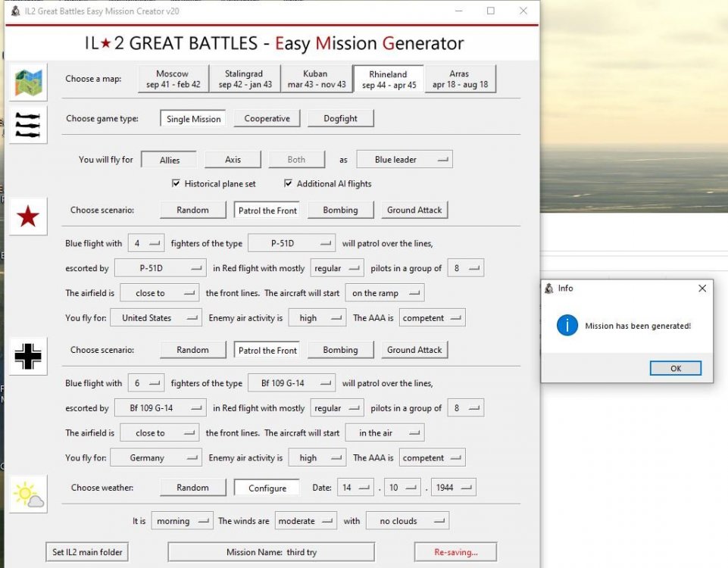Select the Cooperative game type
Image resolution: width=728 pixels, height=568 pixels.
[x=267, y=119]
